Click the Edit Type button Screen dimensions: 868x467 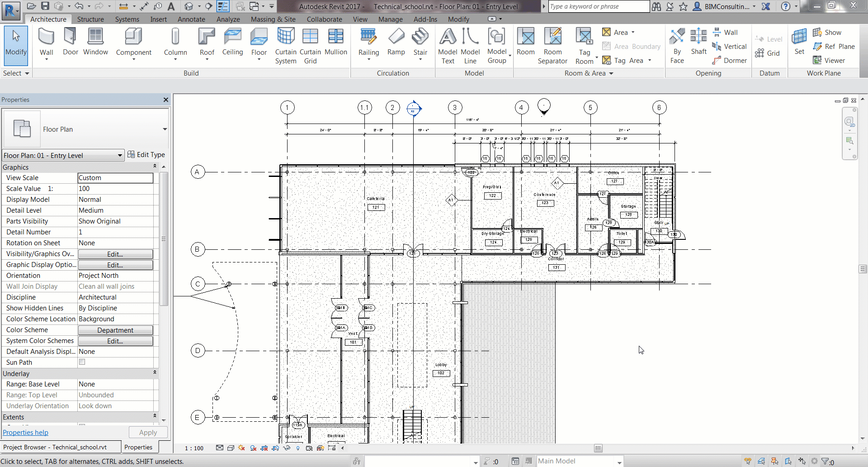pos(146,154)
